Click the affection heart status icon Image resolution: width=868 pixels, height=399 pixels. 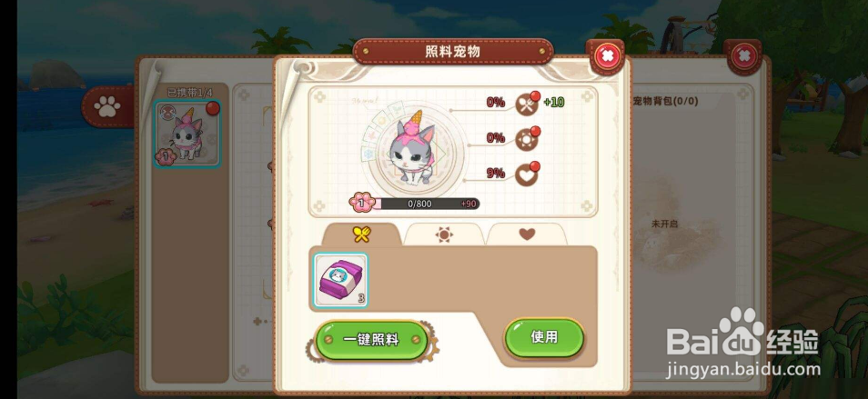point(526,175)
